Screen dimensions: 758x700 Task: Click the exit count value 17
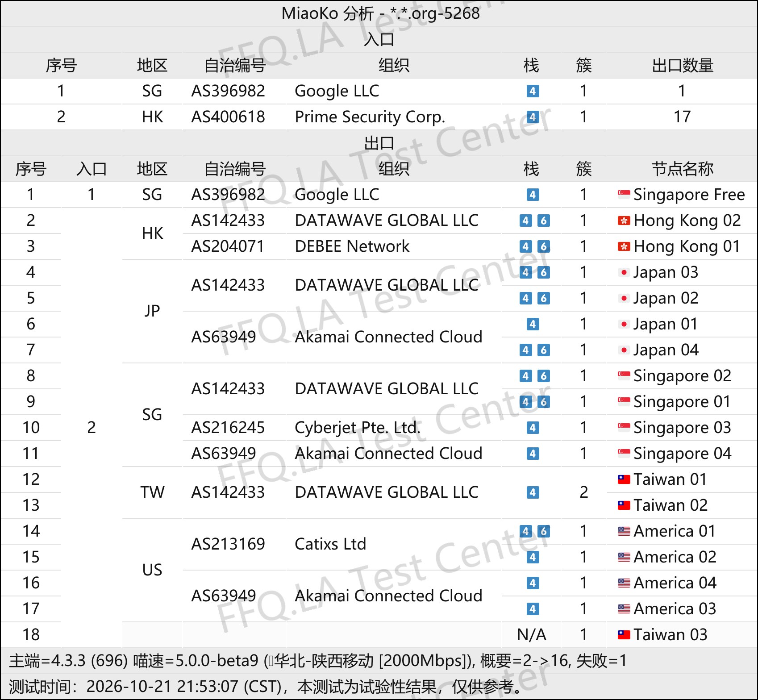[682, 117]
